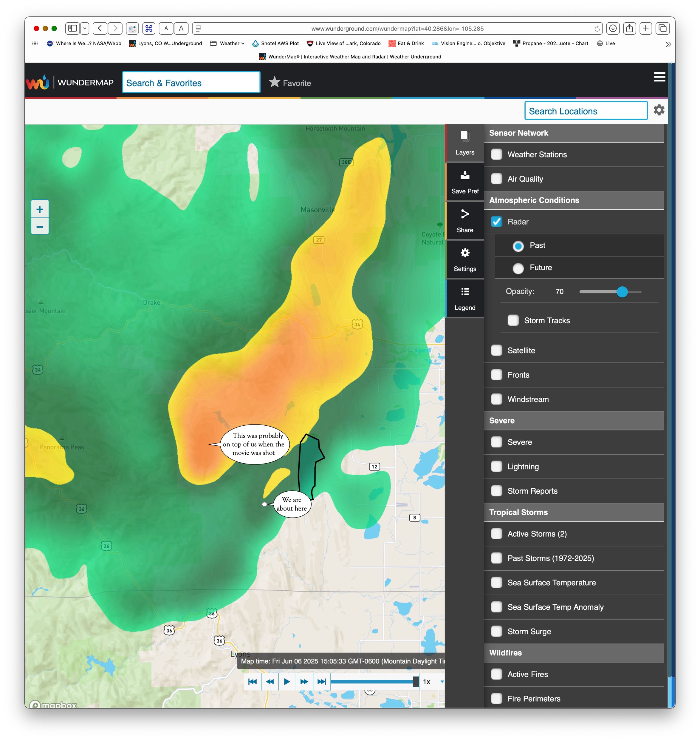Open the Eat & Drink bookmark
This screenshot has width=700, height=741.
406,43
